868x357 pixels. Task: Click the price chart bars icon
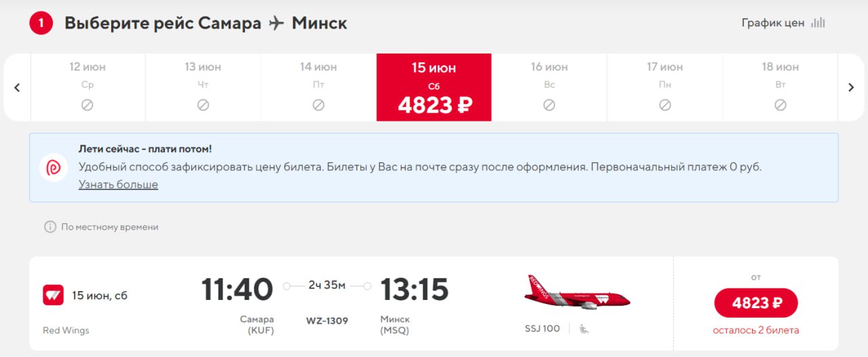point(819,22)
